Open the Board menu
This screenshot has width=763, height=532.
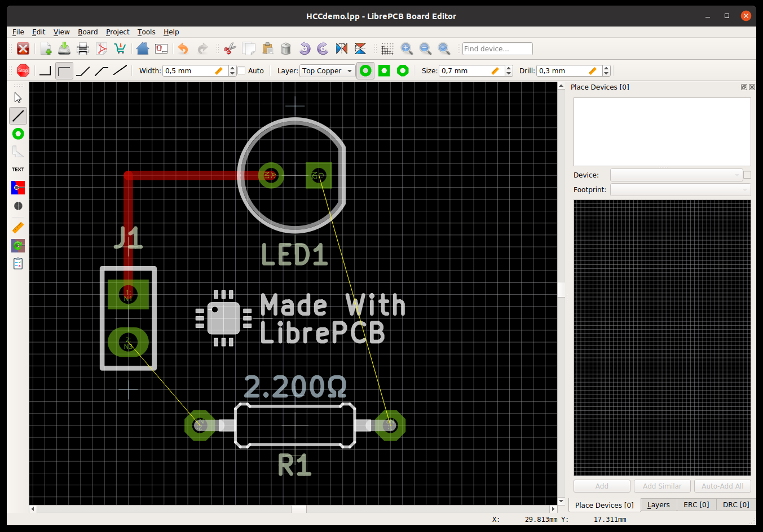pos(88,32)
